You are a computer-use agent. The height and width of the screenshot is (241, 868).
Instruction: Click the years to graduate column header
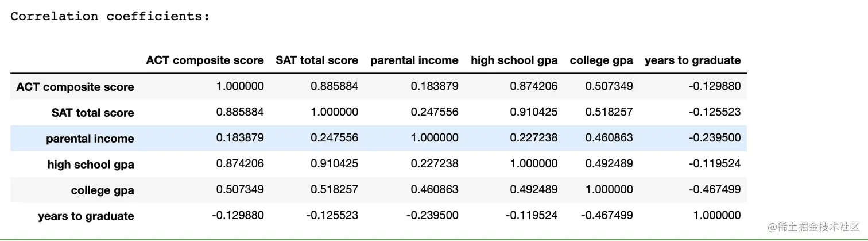pos(693,60)
